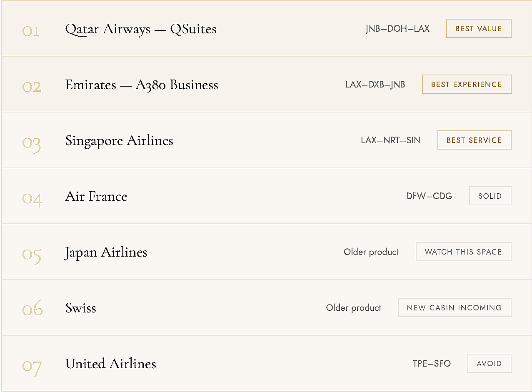Screen dimensions: 532x392
Task: Select the SOLID badge for Air France
Action: point(490,196)
